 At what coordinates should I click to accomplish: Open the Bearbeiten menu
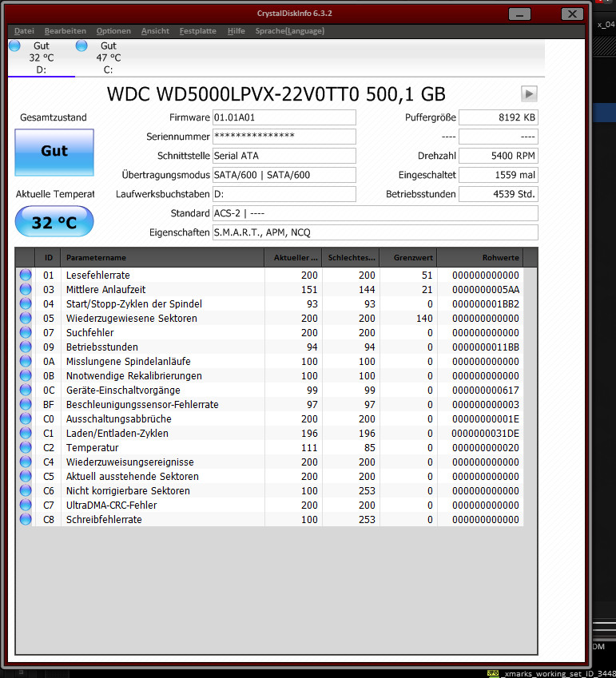pos(66,30)
